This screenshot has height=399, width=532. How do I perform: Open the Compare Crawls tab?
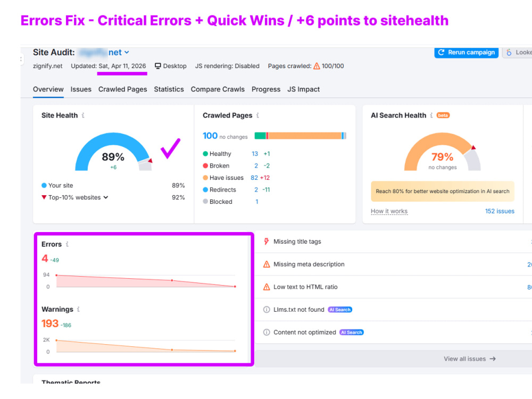click(x=218, y=89)
